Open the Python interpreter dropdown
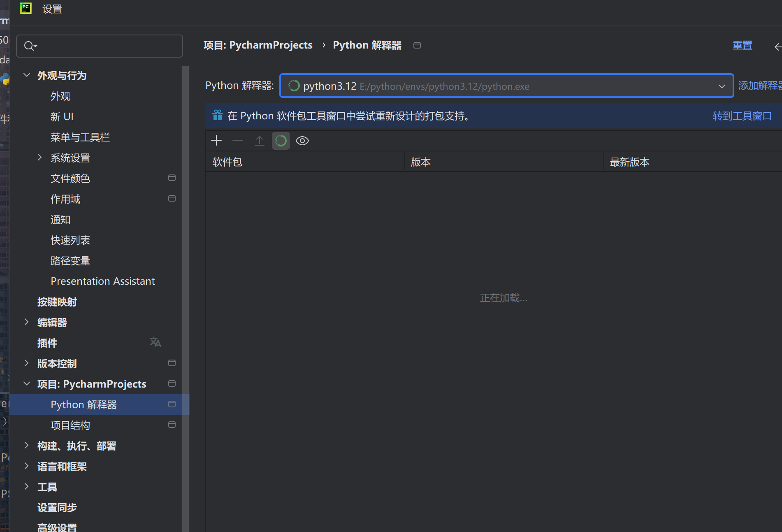 click(722, 86)
